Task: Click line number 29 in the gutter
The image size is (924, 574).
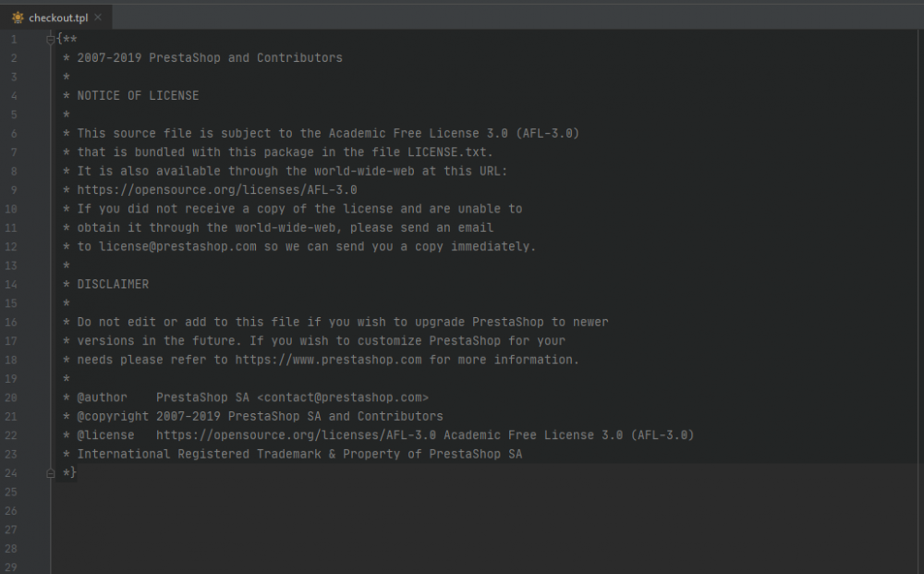Action: click(11, 568)
